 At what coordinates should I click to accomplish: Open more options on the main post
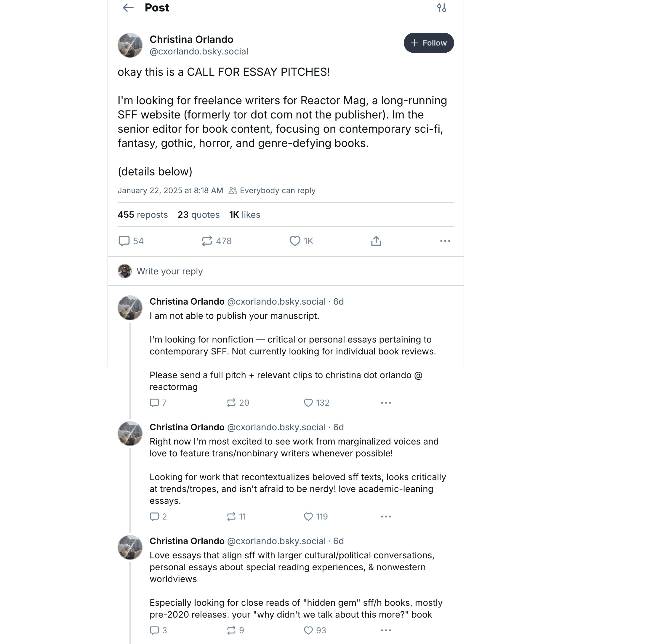[x=445, y=241]
